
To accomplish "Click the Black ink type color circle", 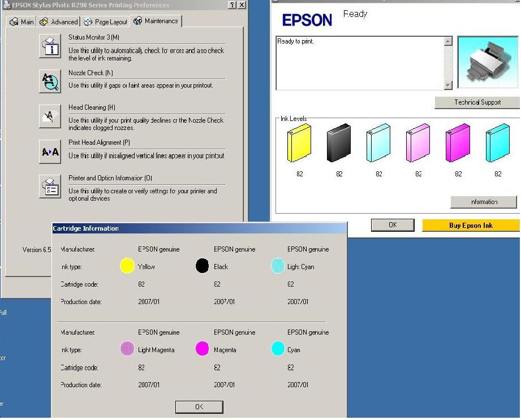I will [x=202, y=266].
